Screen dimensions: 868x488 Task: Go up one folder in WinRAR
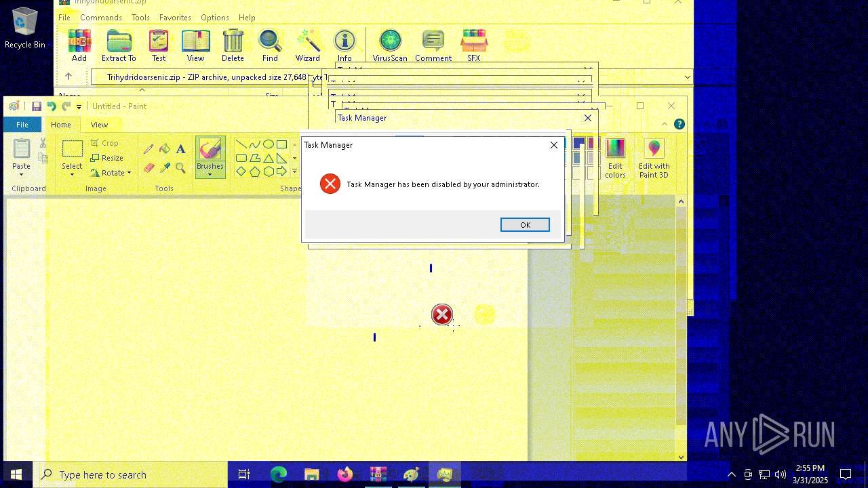(68, 77)
